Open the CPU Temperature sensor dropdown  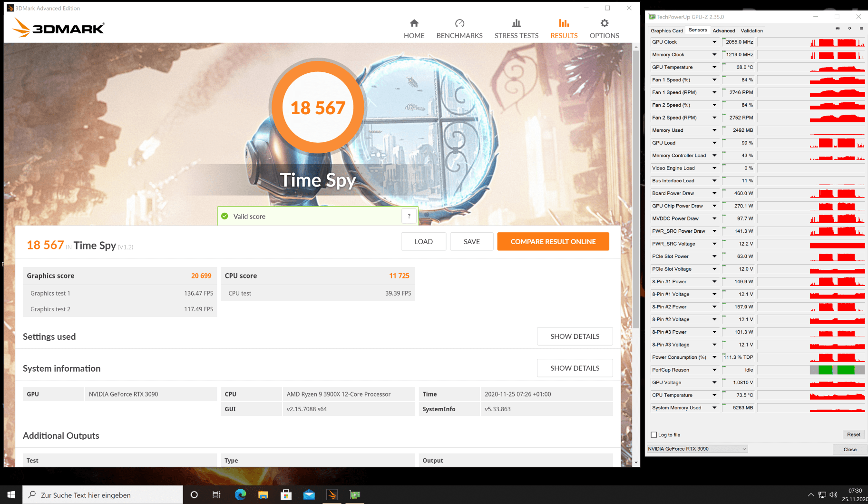coord(714,395)
